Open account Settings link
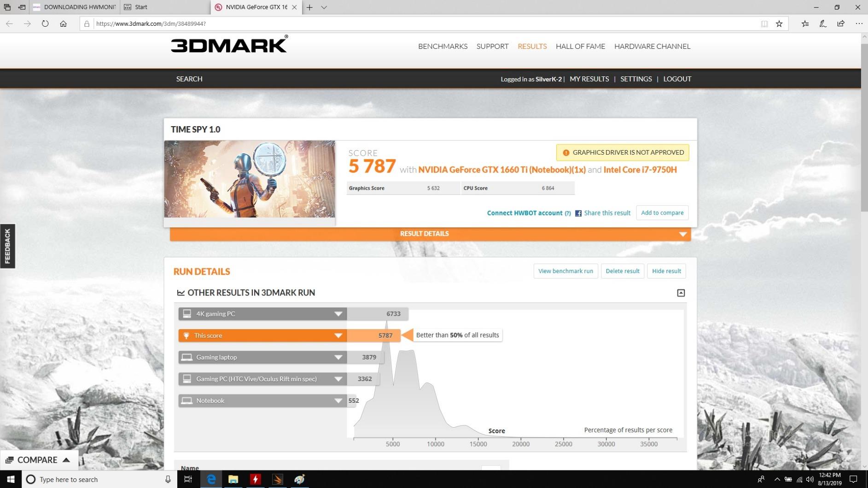The image size is (868, 488). [x=636, y=79]
